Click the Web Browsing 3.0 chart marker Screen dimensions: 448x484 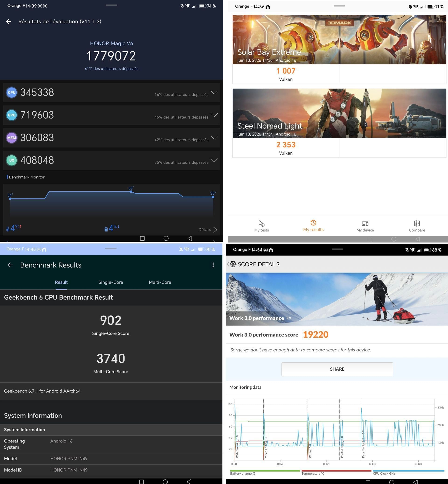[237, 446]
